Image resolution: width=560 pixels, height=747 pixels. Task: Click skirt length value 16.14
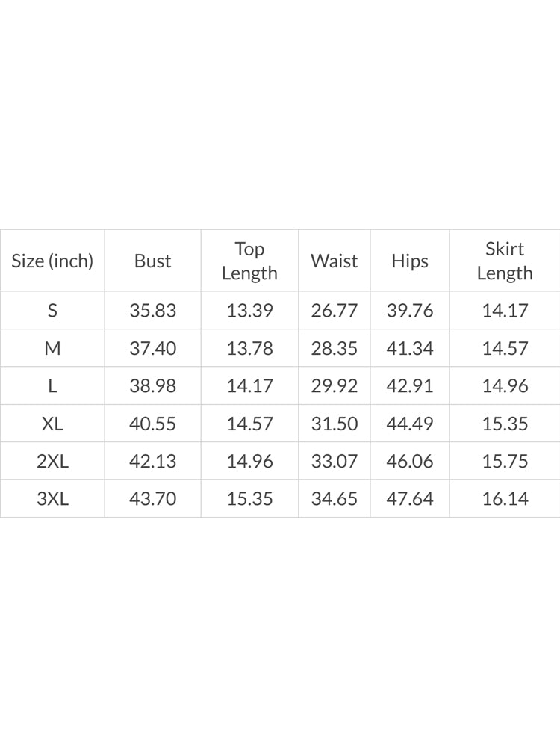505,498
